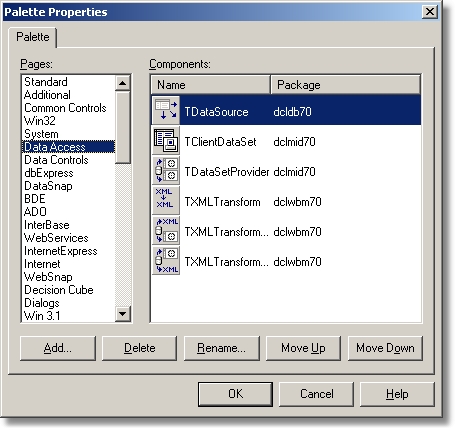
Task: Select the dbExpress page
Action: click(x=49, y=173)
